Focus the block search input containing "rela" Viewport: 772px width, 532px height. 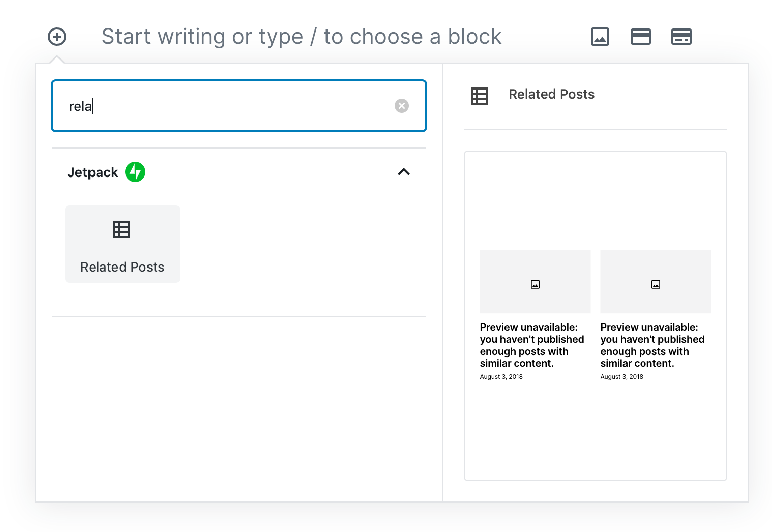(229, 106)
